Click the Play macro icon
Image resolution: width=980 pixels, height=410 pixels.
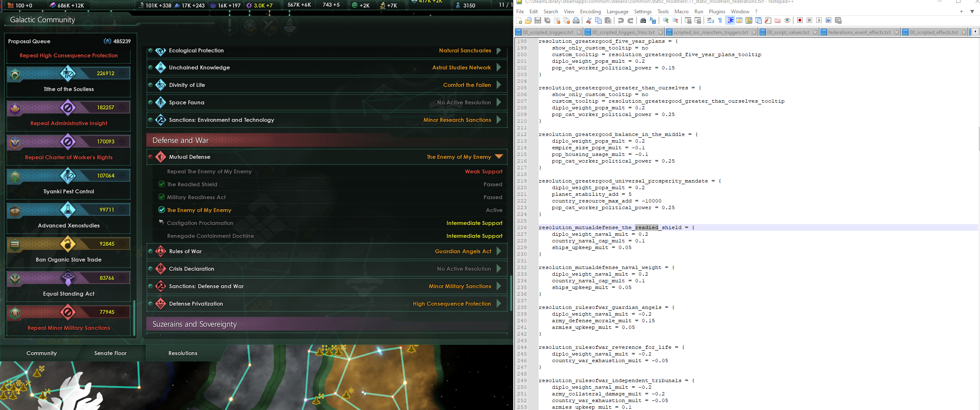pos(819,20)
